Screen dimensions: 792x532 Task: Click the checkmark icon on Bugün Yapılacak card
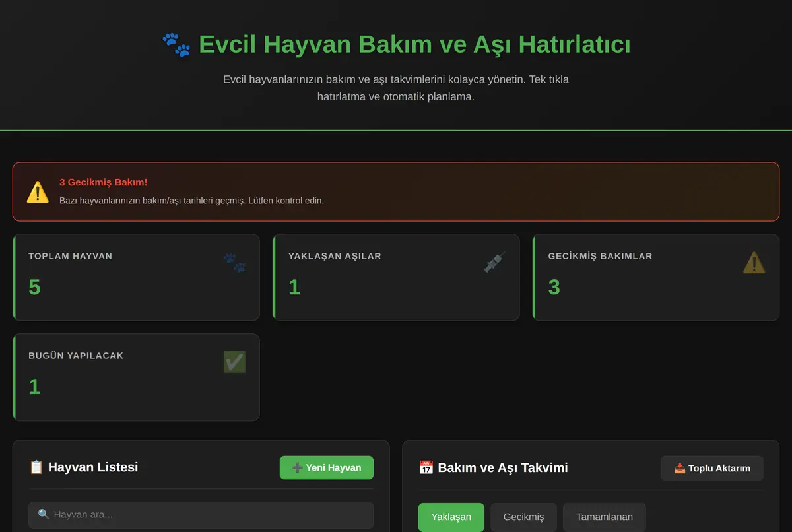pos(234,362)
